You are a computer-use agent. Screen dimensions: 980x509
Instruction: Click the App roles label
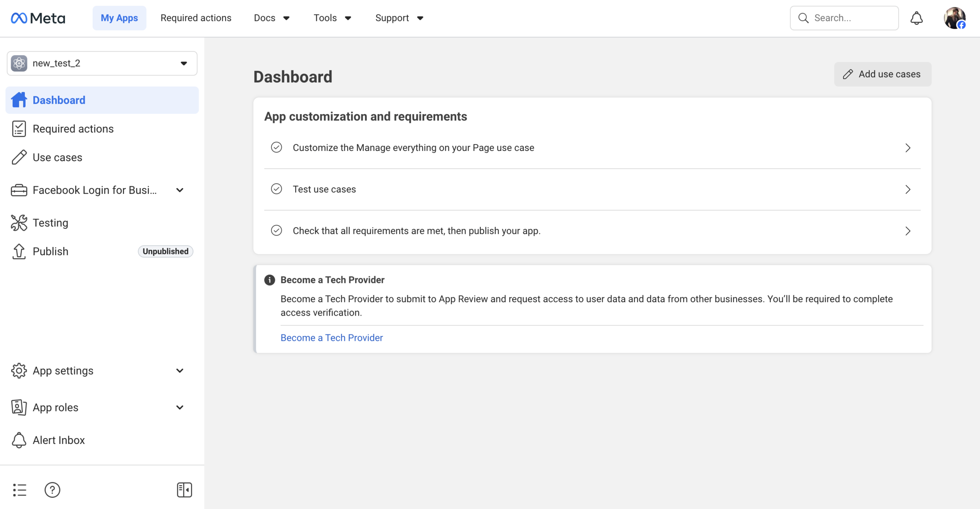tap(56, 407)
